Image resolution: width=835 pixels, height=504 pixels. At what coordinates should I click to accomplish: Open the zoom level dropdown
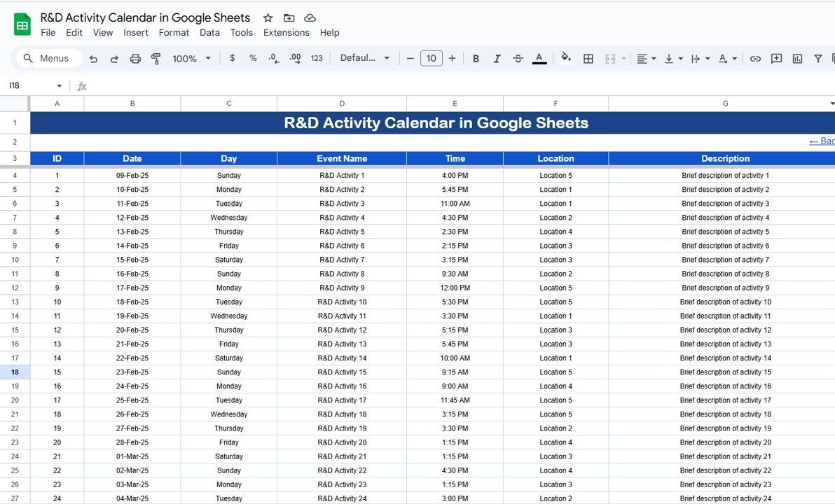(x=191, y=58)
